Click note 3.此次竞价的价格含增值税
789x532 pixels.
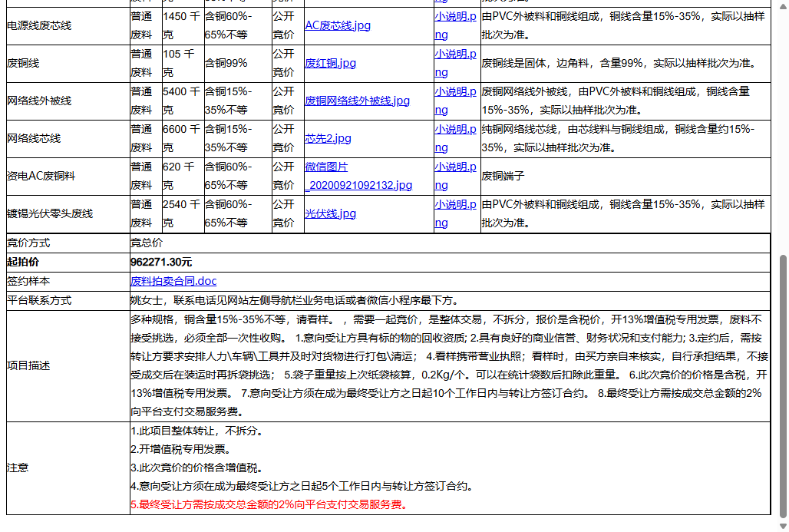point(196,468)
